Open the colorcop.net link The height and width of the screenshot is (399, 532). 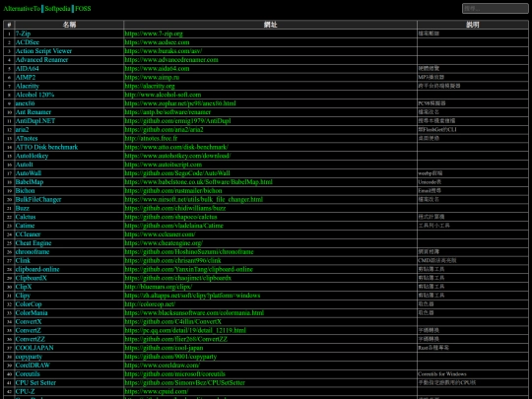click(x=150, y=304)
